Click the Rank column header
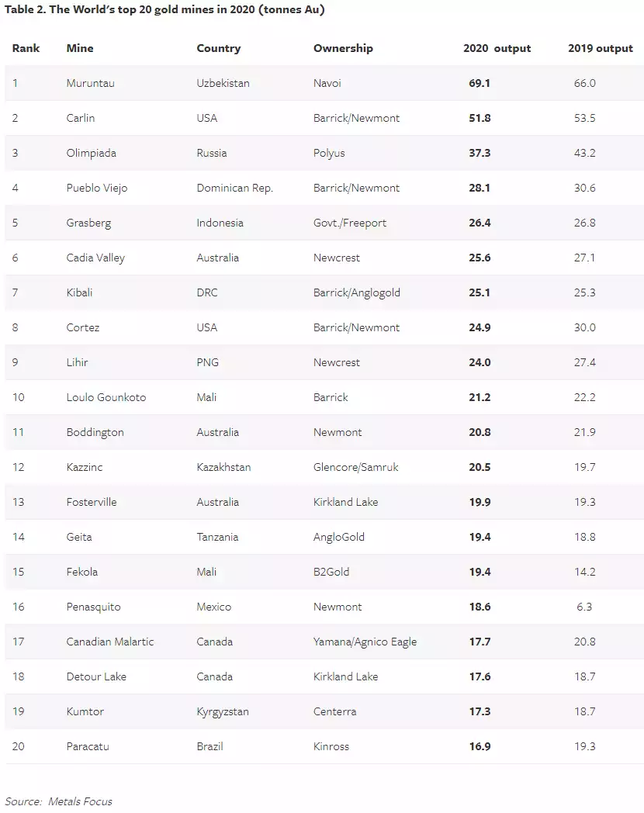Screen dimensions: 644x813 tap(26, 48)
